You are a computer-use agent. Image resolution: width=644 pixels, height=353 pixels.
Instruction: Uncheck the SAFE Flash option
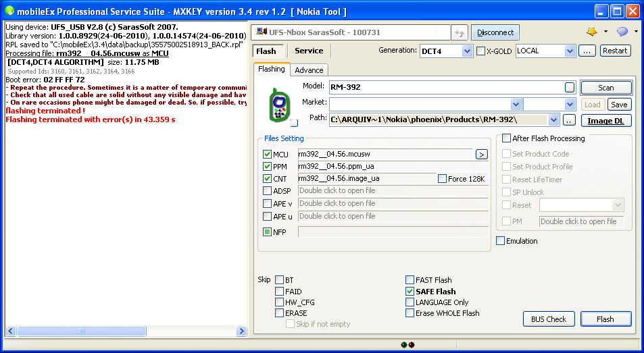tap(410, 292)
